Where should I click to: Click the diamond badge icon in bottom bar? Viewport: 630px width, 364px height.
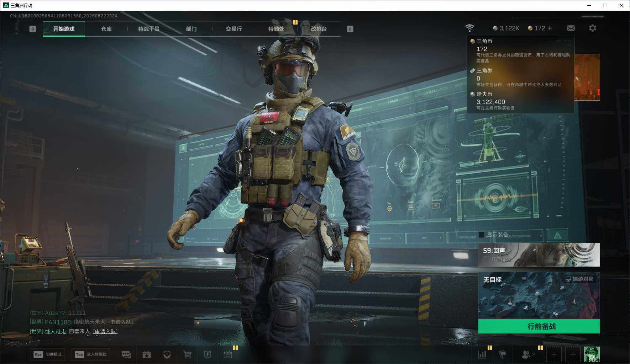pyautogui.click(x=167, y=354)
